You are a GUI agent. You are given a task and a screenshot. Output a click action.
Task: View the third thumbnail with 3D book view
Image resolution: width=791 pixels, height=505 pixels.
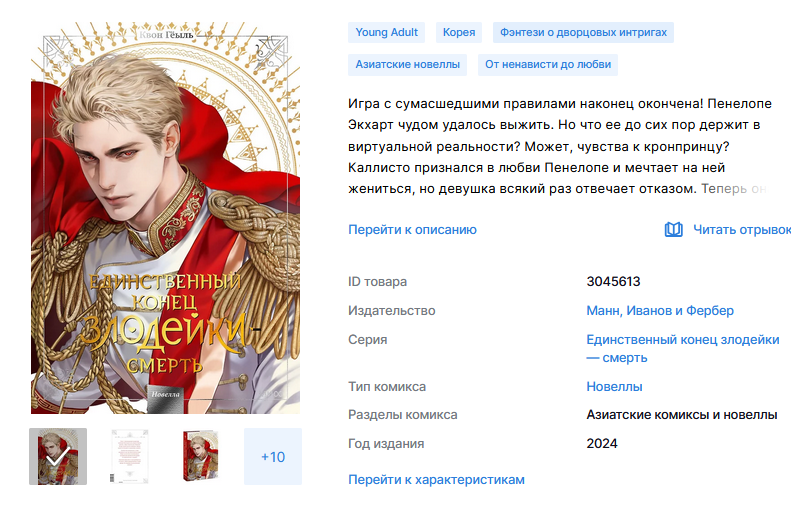point(201,457)
